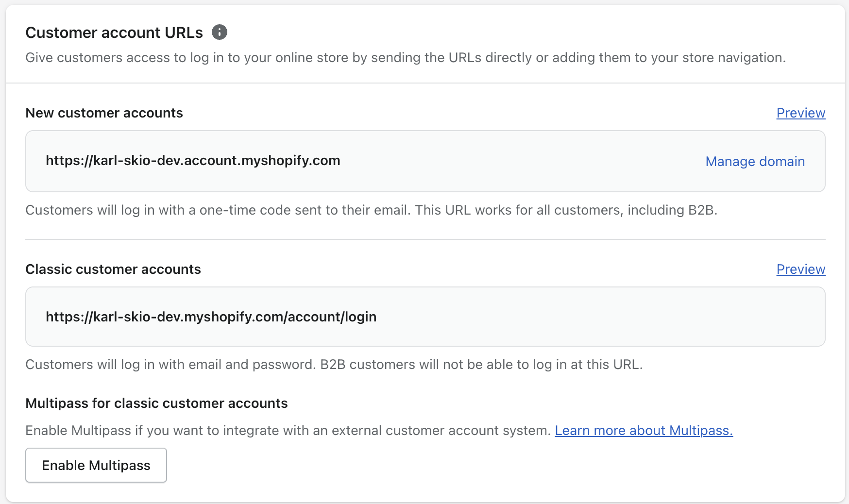
Task: Click the New customer accounts heading
Action: (x=104, y=113)
